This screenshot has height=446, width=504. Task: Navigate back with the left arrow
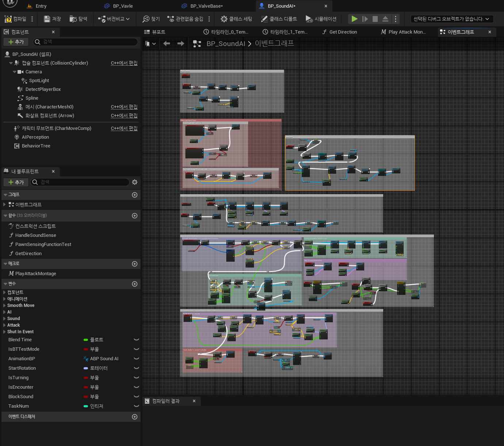(167, 44)
